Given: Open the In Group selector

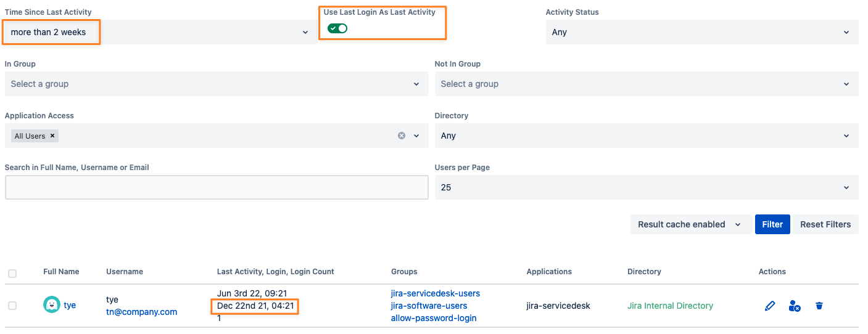Looking at the screenshot, I should click(x=216, y=84).
